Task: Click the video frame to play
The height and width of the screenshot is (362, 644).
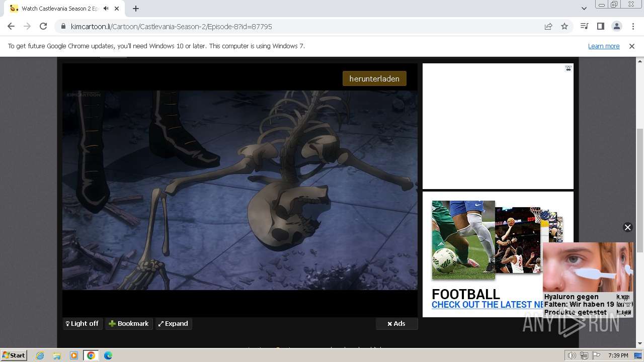Action: pyautogui.click(x=240, y=190)
